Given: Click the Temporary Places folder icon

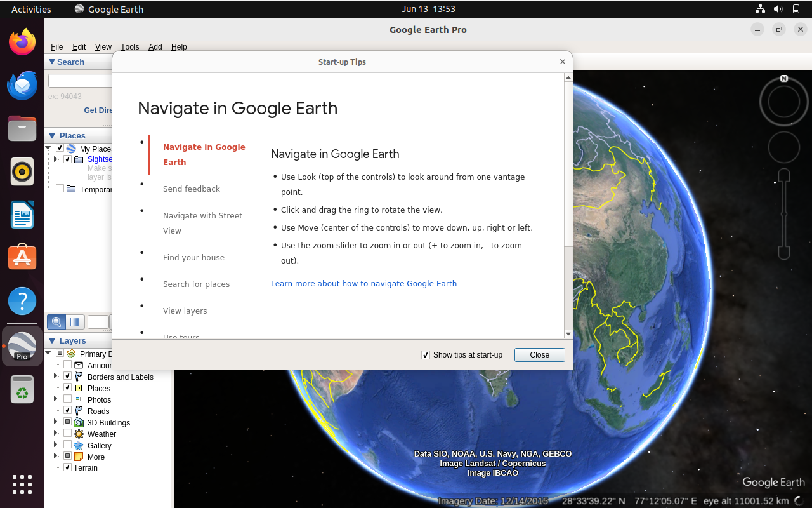Looking at the screenshot, I should (71, 189).
